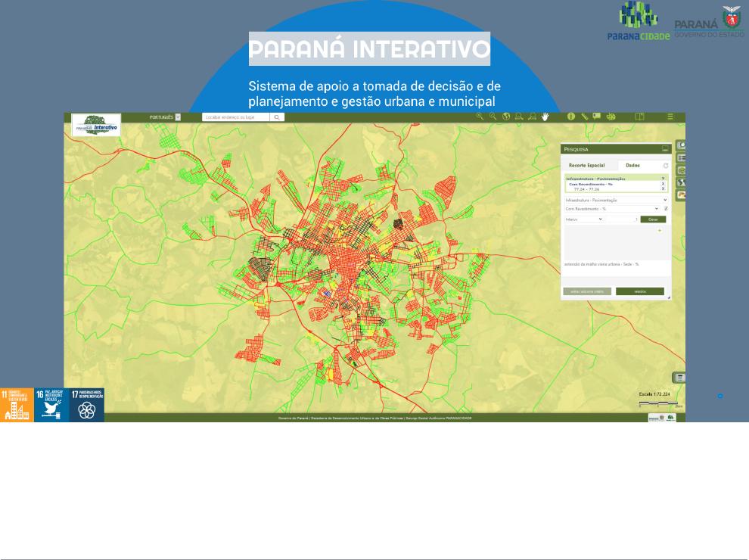
Task: Remove the 77.24 - 77.26 filter entry
Action: (x=664, y=188)
